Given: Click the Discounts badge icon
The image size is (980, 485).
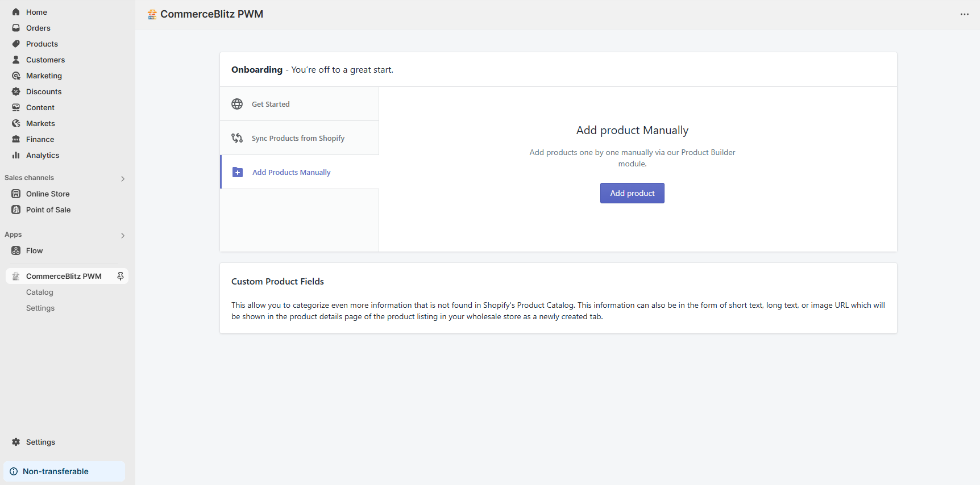Looking at the screenshot, I should [x=16, y=91].
